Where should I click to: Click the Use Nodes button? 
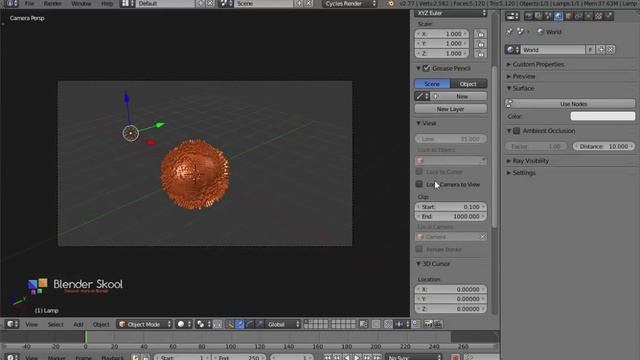pyautogui.click(x=570, y=104)
